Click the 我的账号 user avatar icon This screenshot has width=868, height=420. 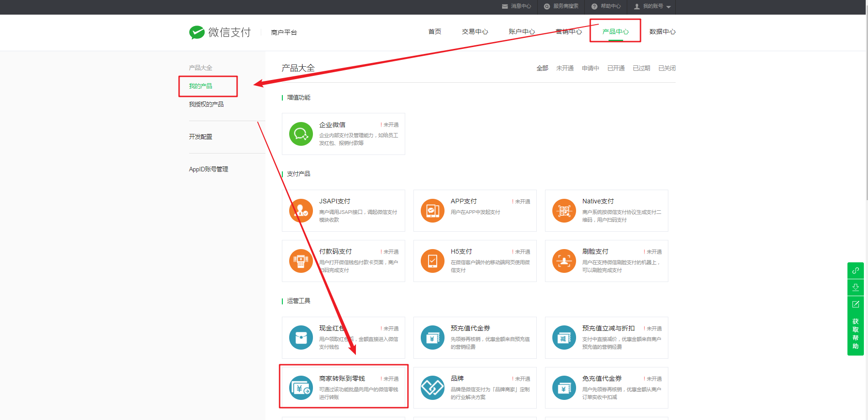point(637,6)
